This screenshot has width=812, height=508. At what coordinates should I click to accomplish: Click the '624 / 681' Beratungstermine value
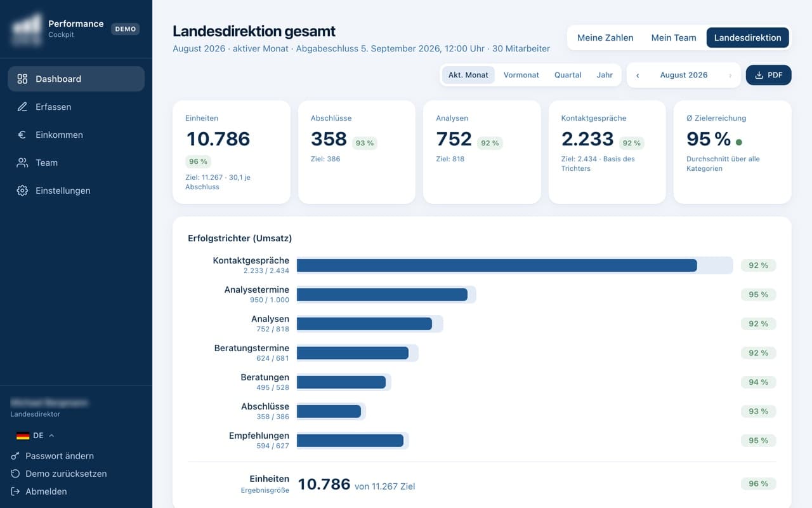pyautogui.click(x=272, y=358)
